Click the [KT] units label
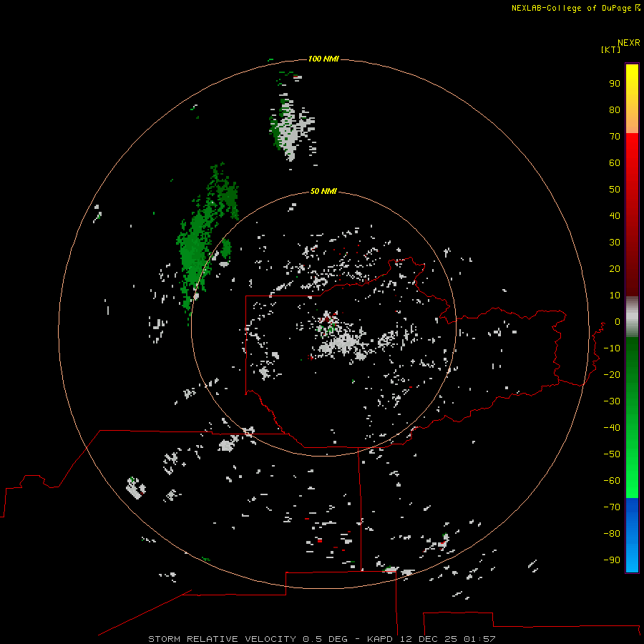The image size is (644, 644). 610,49
